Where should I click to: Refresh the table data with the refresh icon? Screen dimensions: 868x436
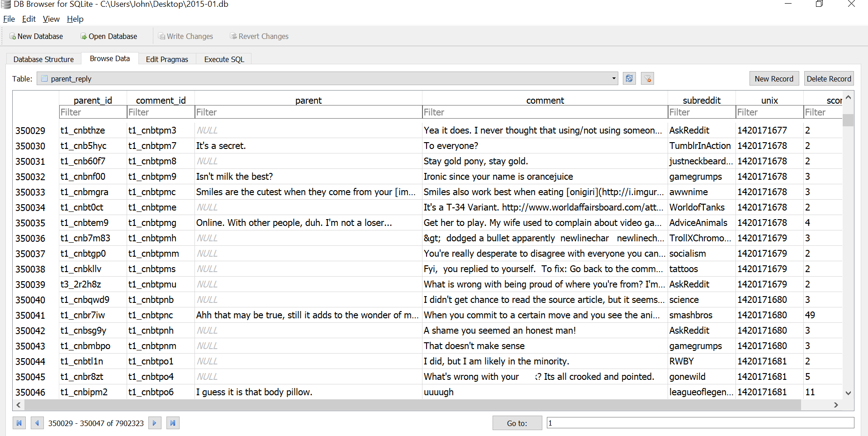click(x=629, y=78)
